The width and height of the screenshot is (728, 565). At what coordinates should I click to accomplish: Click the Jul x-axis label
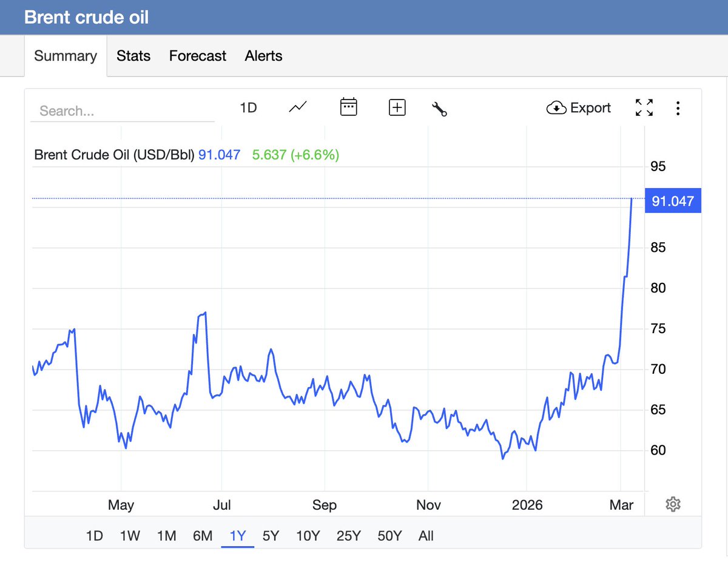point(221,505)
